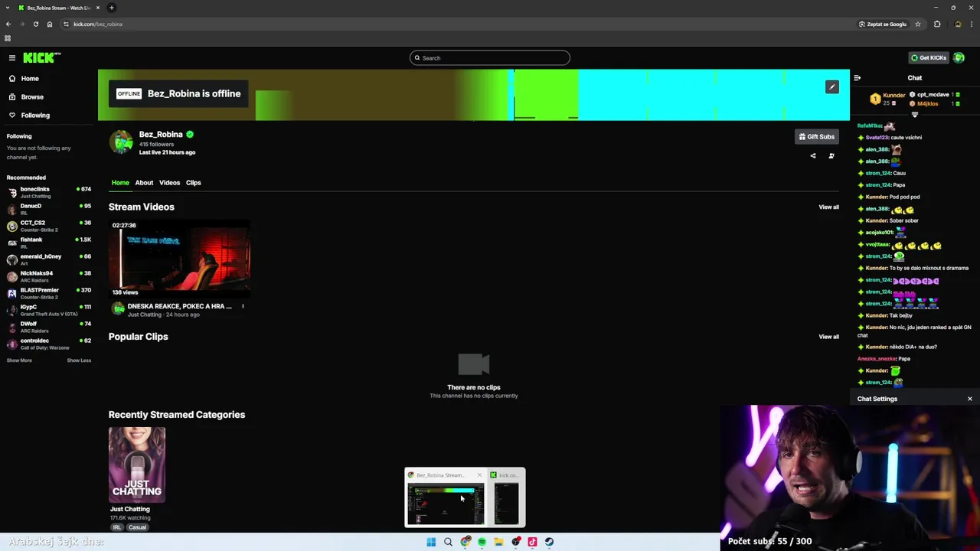
Task: Select the kick.co window preview
Action: [506, 504]
